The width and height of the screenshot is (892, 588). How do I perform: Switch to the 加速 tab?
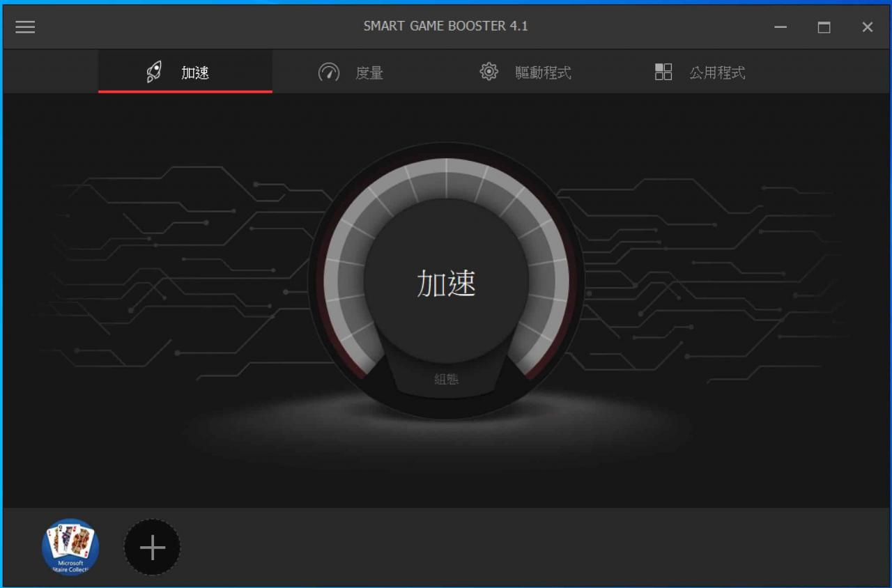(x=185, y=72)
